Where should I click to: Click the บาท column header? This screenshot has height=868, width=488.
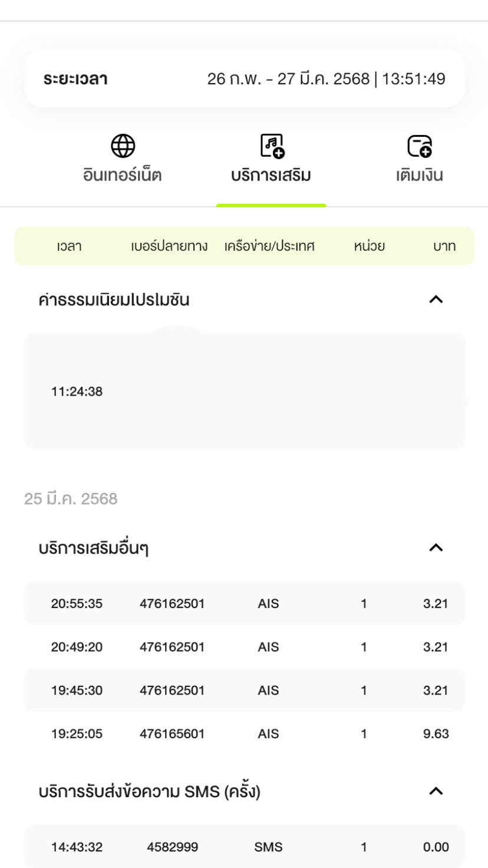444,246
